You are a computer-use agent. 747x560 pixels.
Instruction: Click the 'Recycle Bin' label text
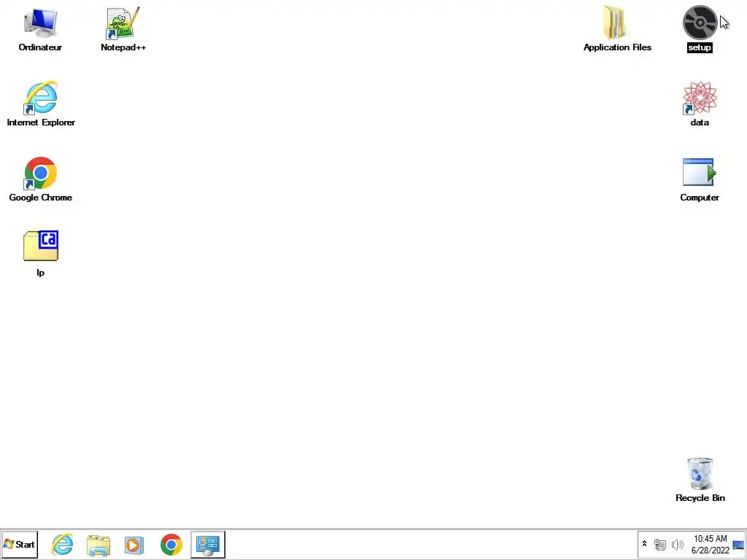(x=700, y=497)
